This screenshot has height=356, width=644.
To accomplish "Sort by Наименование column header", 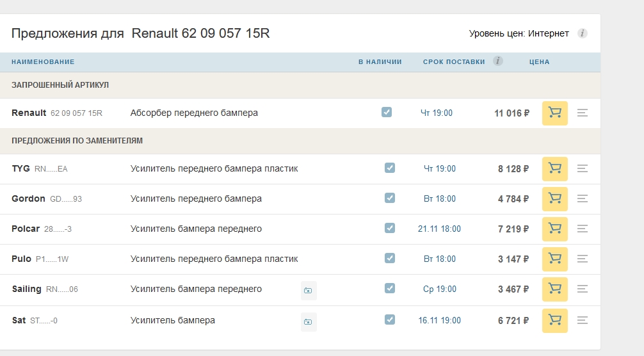I will (x=43, y=62).
